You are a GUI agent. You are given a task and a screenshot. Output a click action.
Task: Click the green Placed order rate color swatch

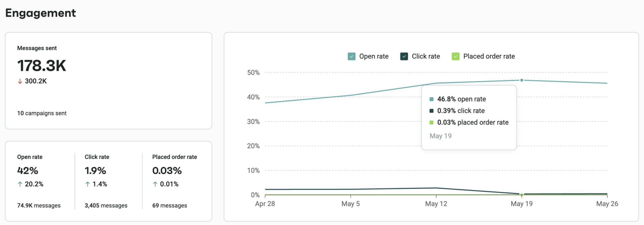click(456, 56)
